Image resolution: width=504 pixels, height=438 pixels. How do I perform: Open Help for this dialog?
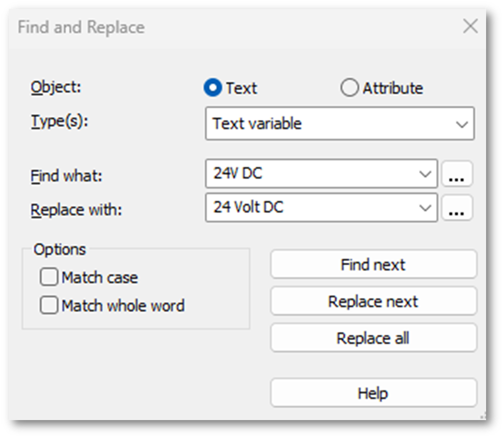373,393
